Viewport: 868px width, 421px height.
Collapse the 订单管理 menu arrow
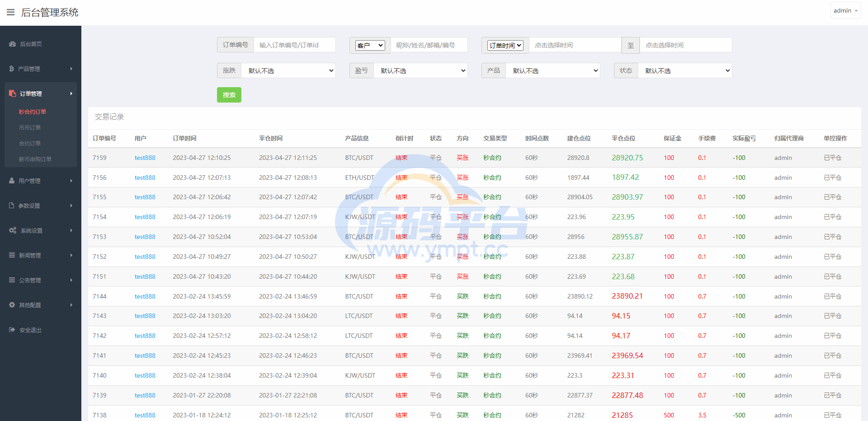pos(71,94)
